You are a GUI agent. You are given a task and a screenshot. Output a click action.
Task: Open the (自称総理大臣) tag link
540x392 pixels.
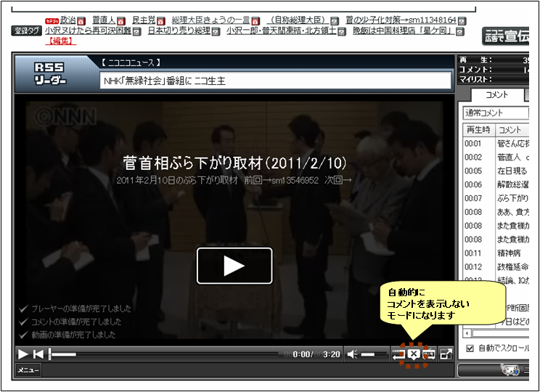click(298, 20)
